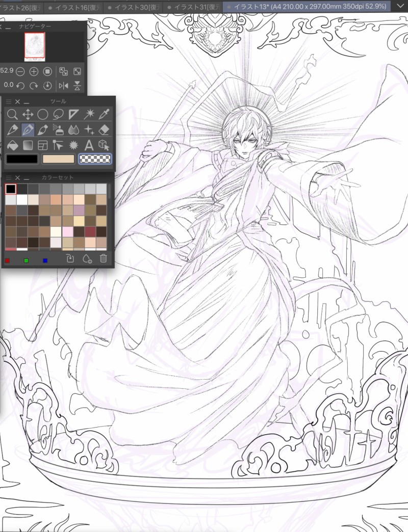408x532 pixels.
Task: Pick the pure white swatch in Color Set
Action: (22, 200)
